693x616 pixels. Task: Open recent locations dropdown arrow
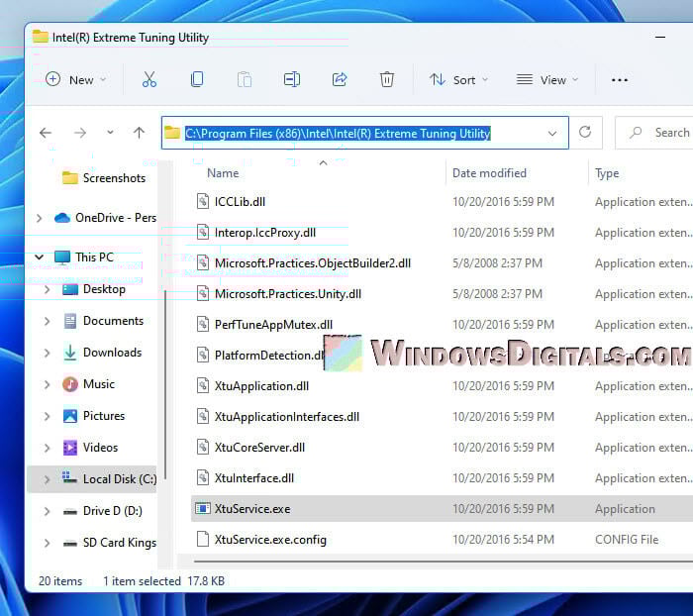point(110,133)
